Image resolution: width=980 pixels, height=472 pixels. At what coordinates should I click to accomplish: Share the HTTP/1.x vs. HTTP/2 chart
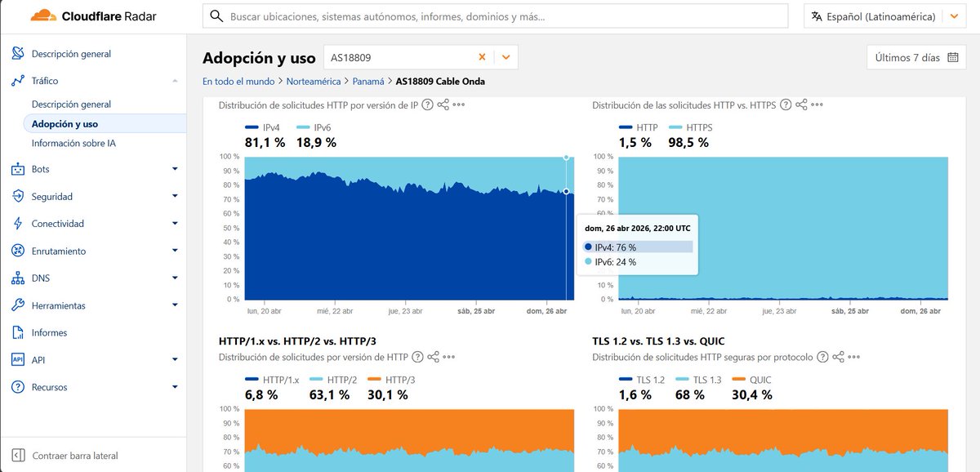[x=433, y=357]
